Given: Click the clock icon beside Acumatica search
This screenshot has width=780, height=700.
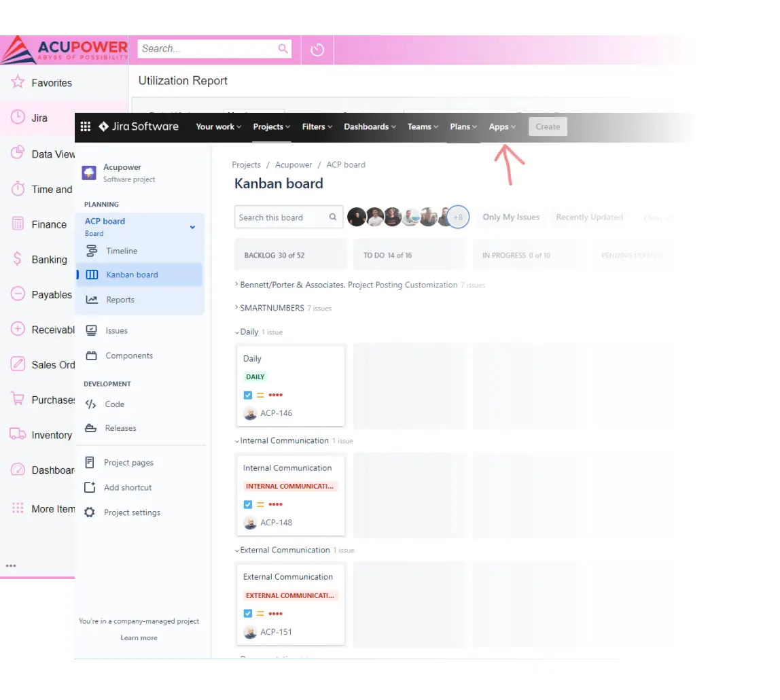Looking at the screenshot, I should [317, 50].
